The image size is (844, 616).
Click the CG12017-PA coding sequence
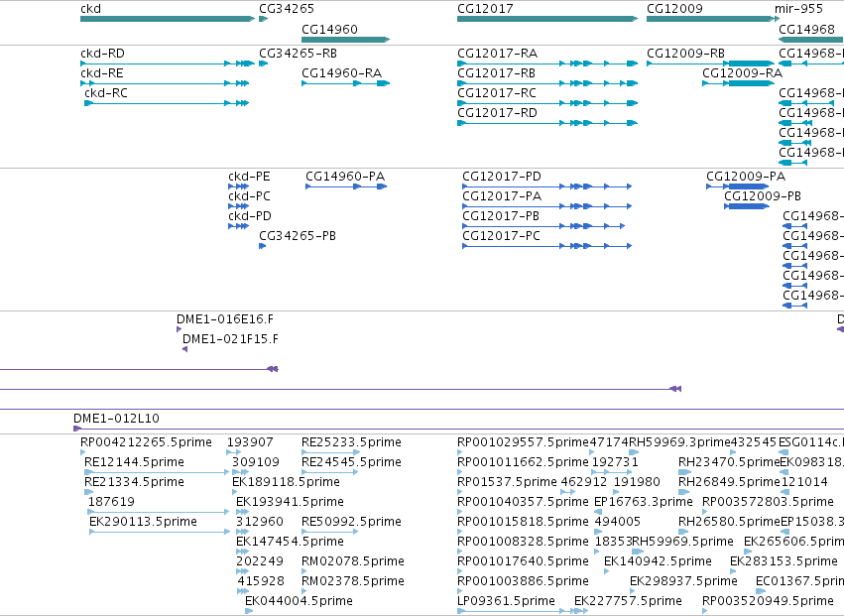[x=502, y=196]
